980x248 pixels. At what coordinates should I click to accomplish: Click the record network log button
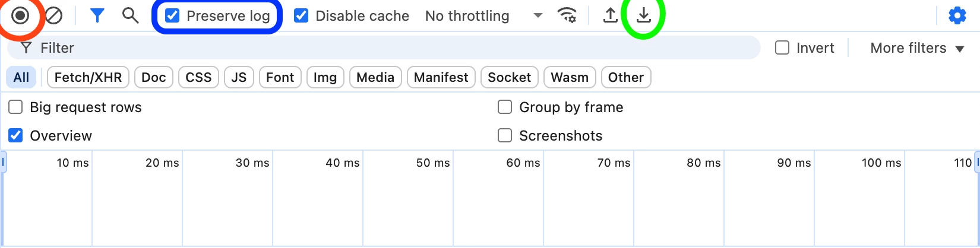[20, 15]
